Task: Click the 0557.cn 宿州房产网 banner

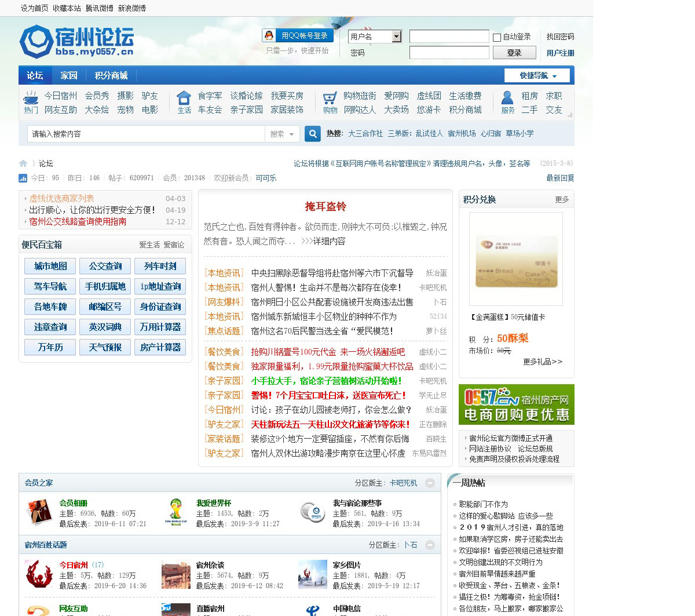Action: [x=517, y=404]
